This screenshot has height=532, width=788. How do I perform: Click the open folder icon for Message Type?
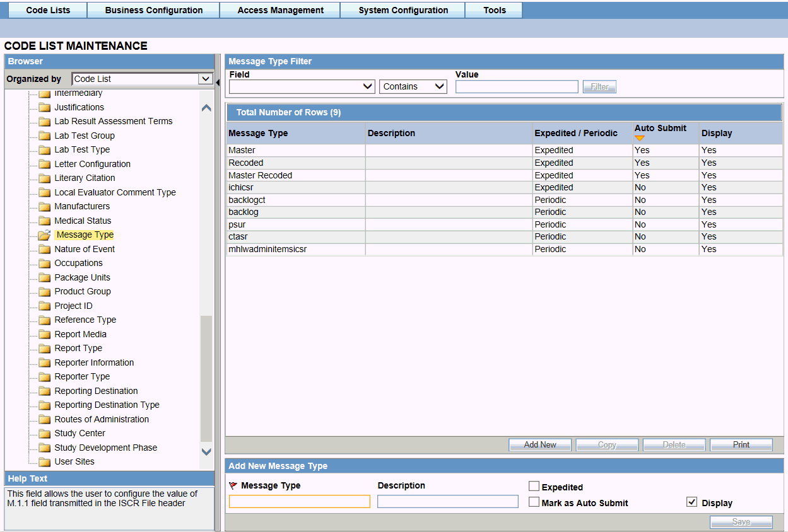point(44,235)
